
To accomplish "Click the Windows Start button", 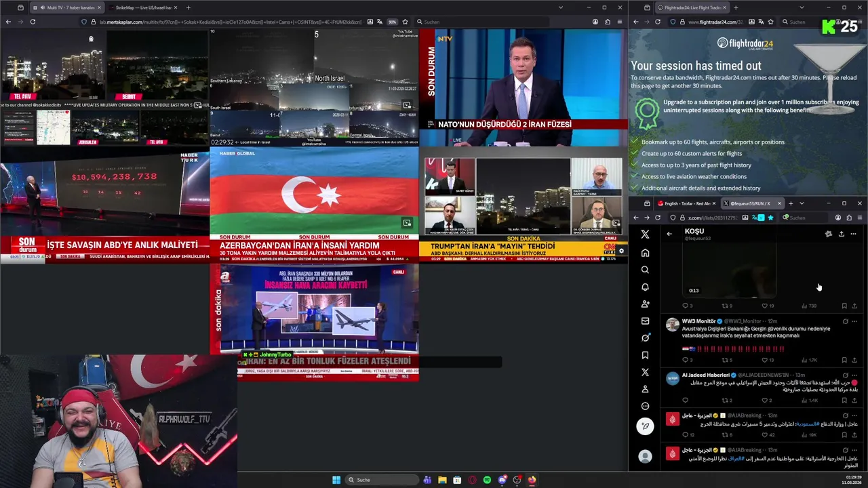I will coord(336,480).
